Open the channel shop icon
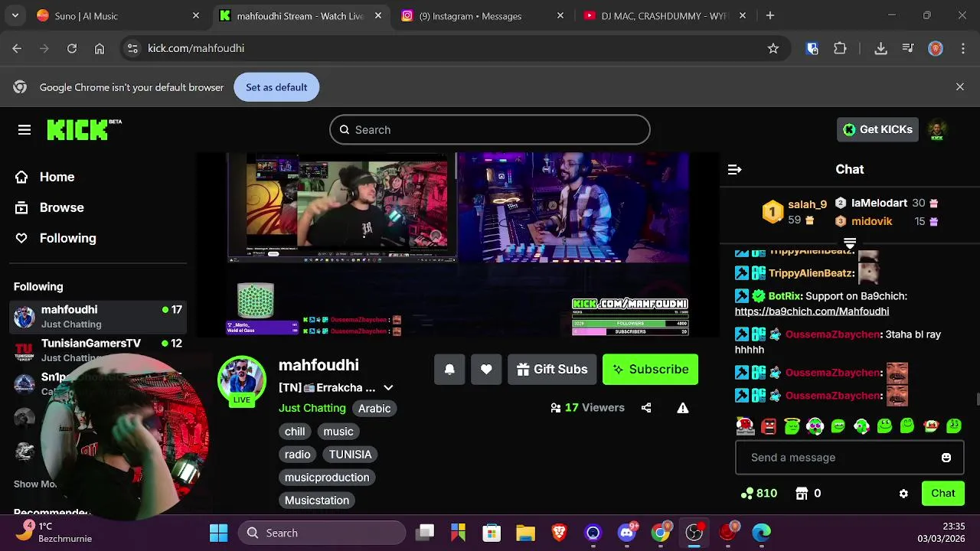 pos(802,494)
